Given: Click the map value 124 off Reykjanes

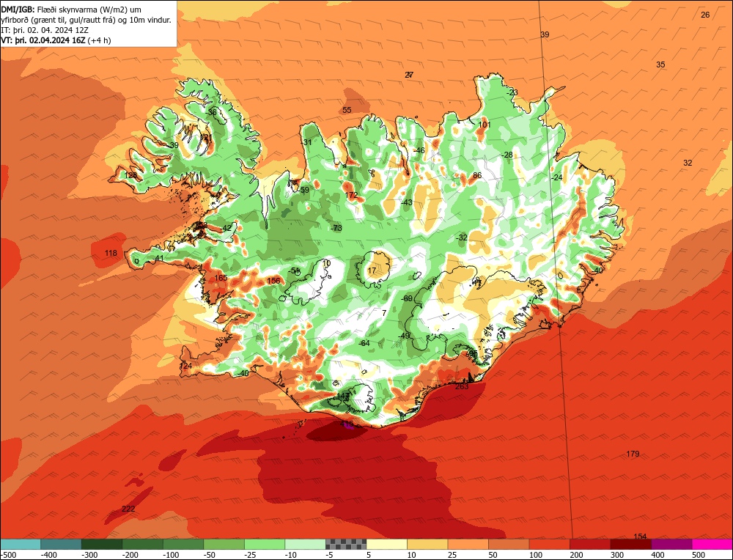Looking at the screenshot, I should tap(185, 366).
